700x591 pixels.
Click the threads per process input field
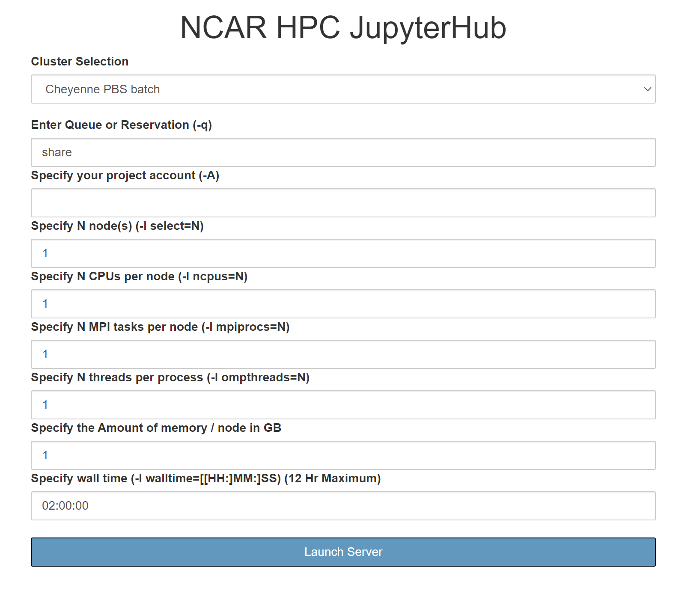(x=343, y=405)
